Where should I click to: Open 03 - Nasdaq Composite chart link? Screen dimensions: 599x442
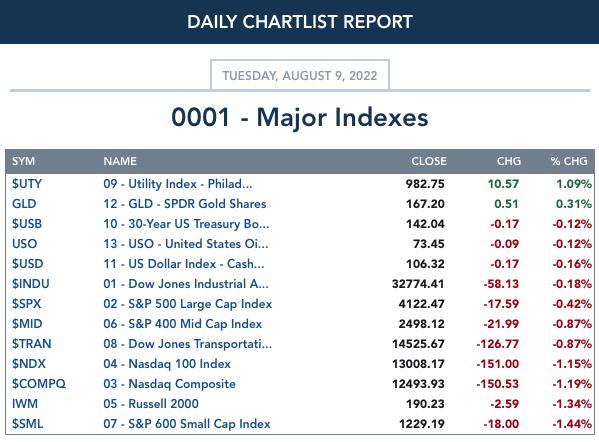pyautogui.click(x=169, y=384)
